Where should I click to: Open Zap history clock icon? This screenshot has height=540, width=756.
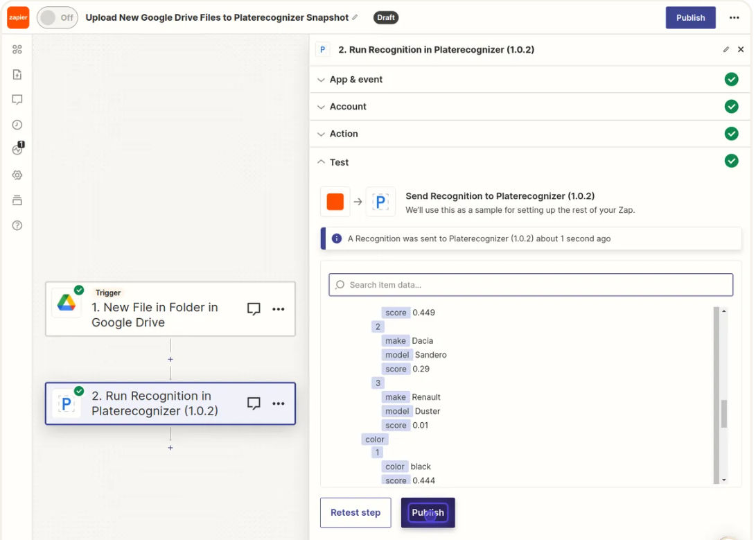click(17, 125)
